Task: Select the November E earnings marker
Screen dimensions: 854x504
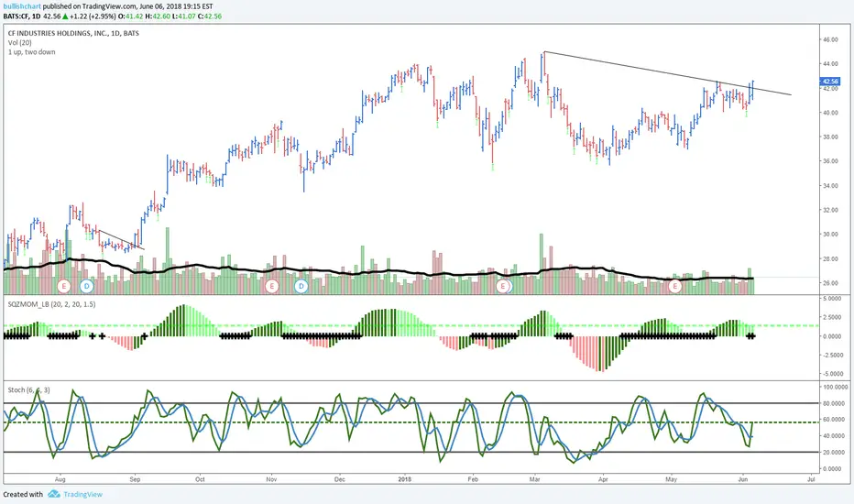Action: [x=271, y=286]
